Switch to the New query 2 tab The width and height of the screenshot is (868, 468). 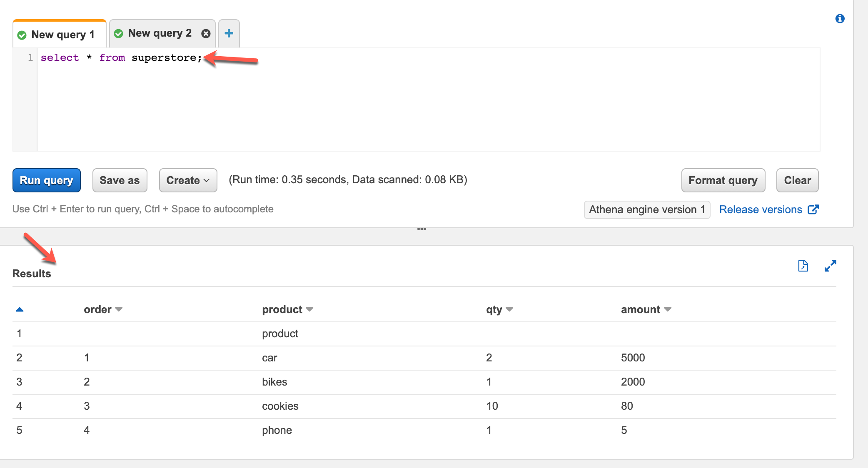[159, 33]
